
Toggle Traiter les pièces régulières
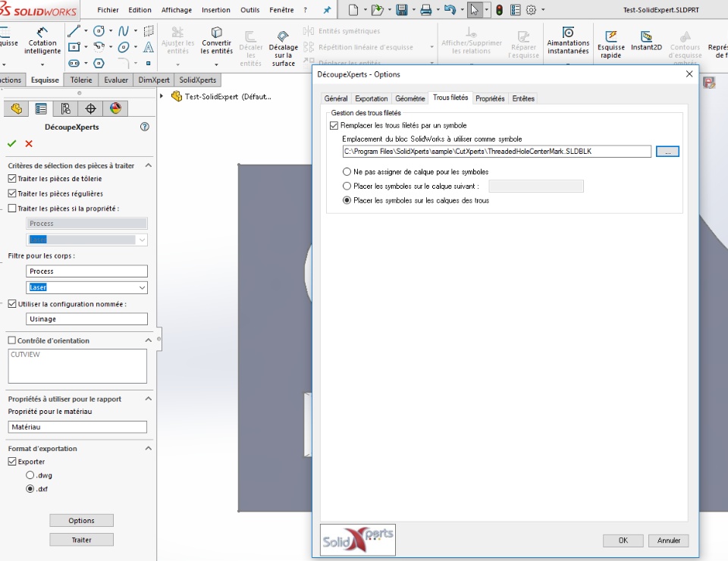coord(12,193)
